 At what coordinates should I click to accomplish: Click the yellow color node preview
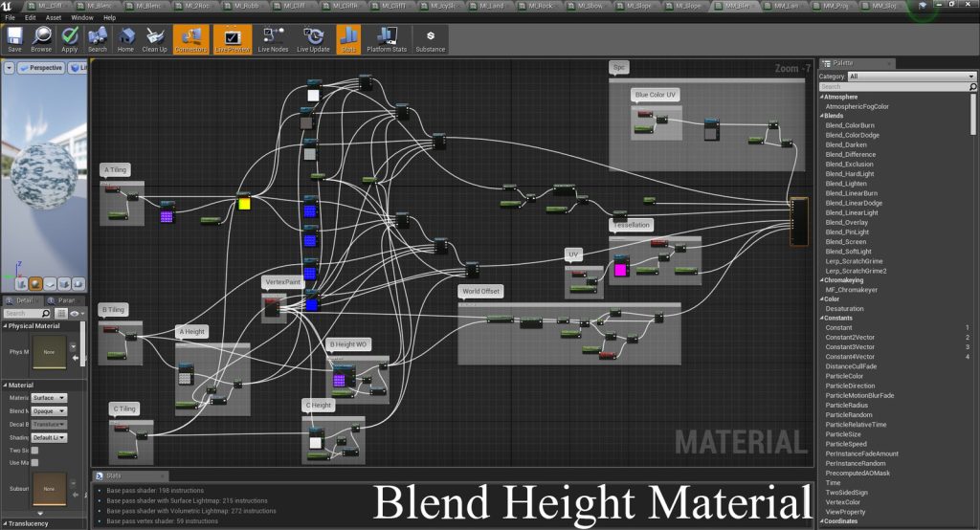click(x=244, y=204)
